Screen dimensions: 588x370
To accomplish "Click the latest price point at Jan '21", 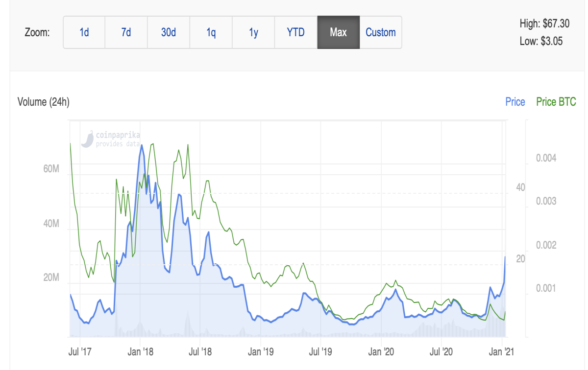I will coord(505,256).
